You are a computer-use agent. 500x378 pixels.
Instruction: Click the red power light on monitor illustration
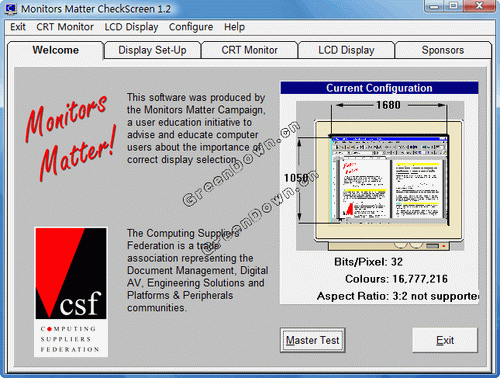pos(444,246)
